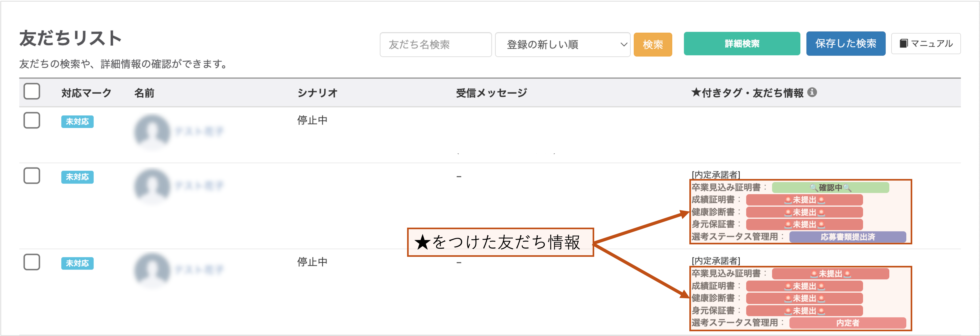Click inside the 友だち名検索 search field
The width and height of the screenshot is (980, 336).
click(x=435, y=45)
